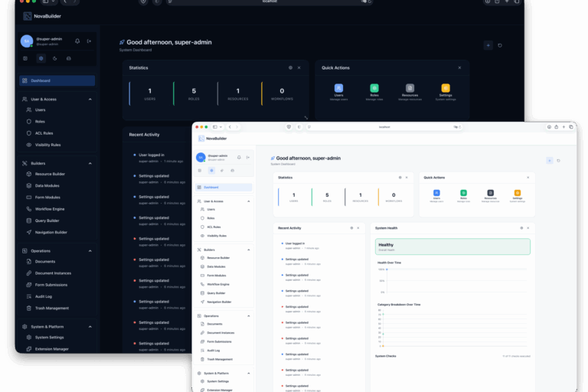This screenshot has height=392, width=588.
Task: Open Statistics widget gear in light window
Action: 400,178
